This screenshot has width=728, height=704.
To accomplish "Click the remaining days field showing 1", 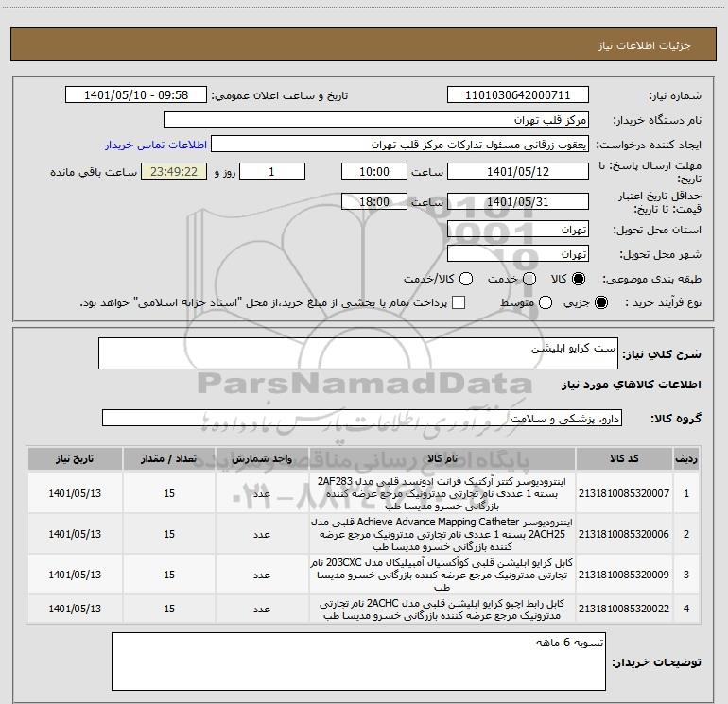I will click(272, 171).
